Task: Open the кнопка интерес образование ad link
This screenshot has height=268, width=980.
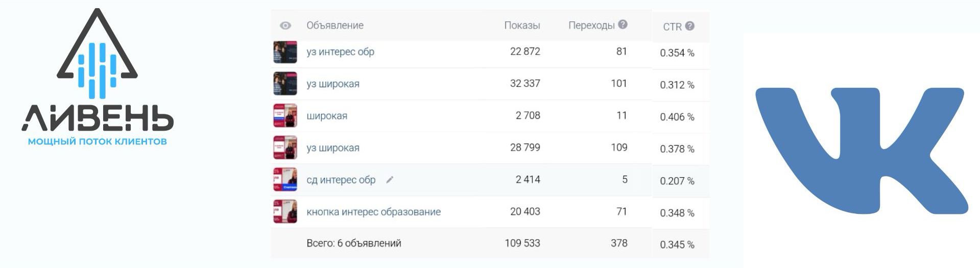Action: coord(373,212)
